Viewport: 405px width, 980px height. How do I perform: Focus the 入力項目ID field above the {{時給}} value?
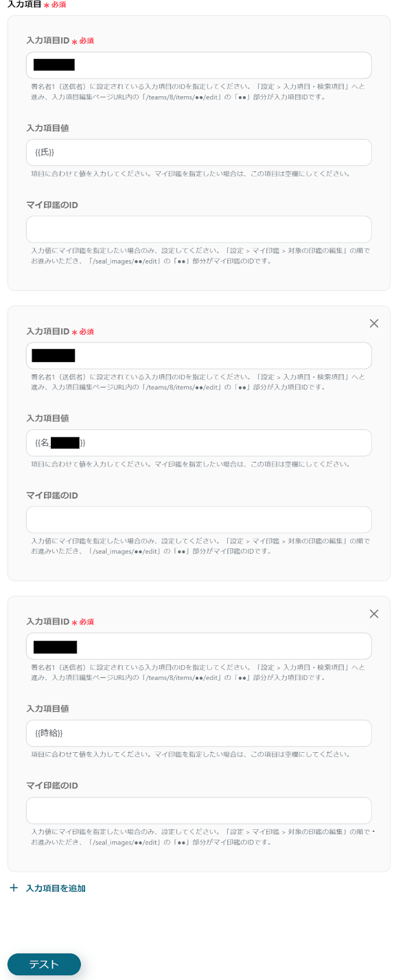(x=199, y=646)
